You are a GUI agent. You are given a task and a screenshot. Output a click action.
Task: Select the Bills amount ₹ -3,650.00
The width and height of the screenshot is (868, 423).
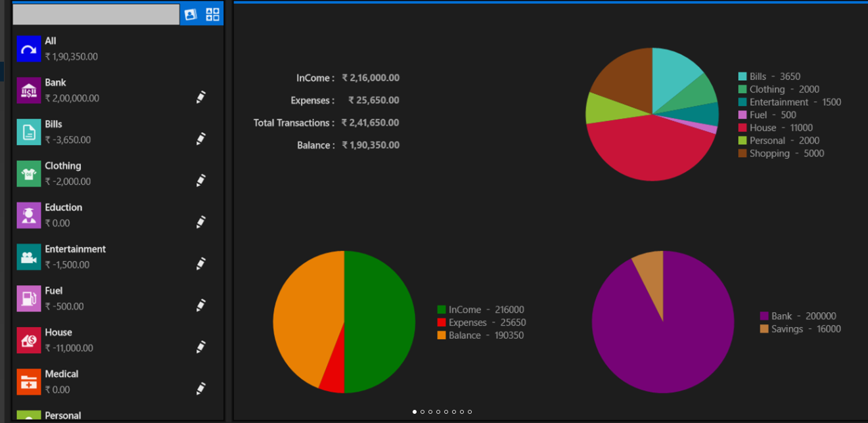[68, 140]
